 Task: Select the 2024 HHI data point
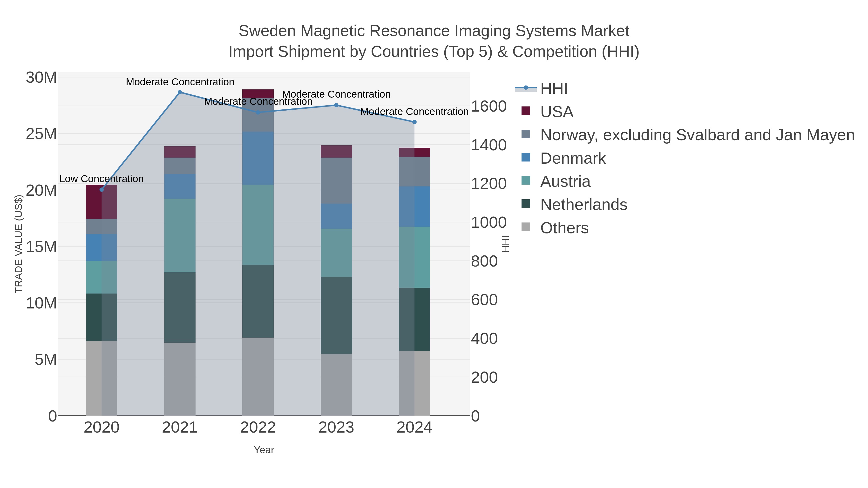tap(414, 122)
